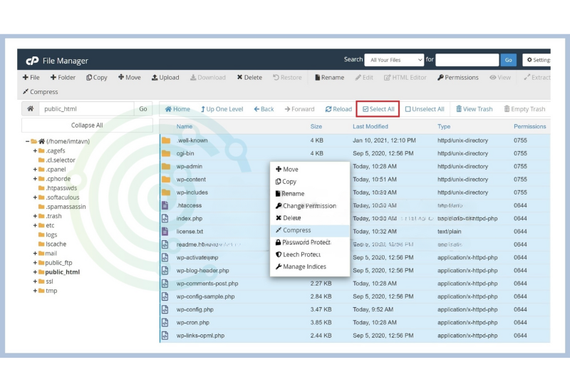Click the public_html path input field
The width and height of the screenshot is (570, 392).
point(86,109)
